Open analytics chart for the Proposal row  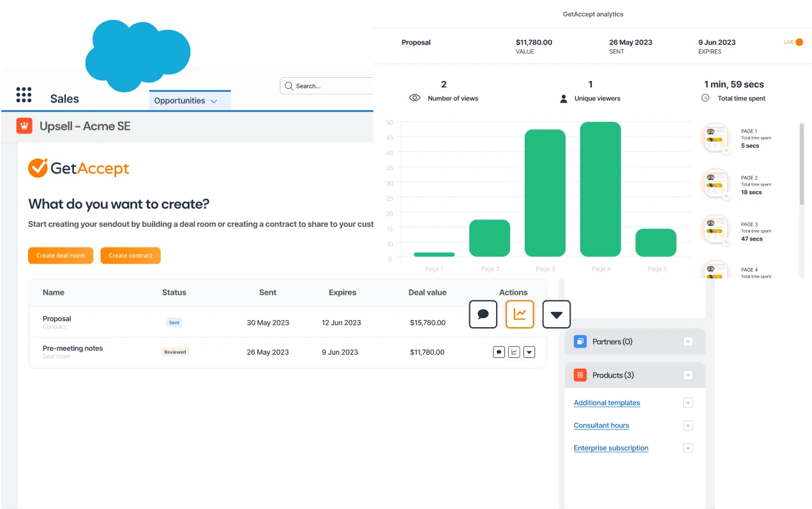pos(520,314)
